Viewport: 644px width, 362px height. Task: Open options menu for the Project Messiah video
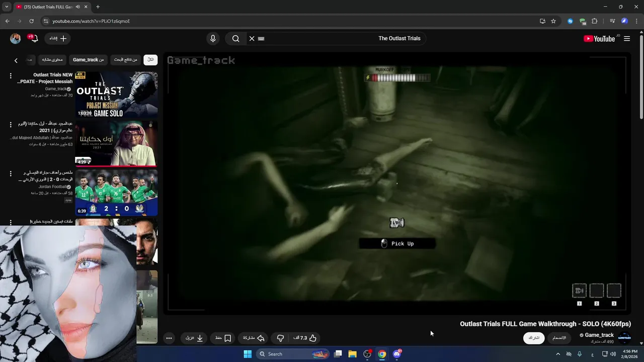11,76
